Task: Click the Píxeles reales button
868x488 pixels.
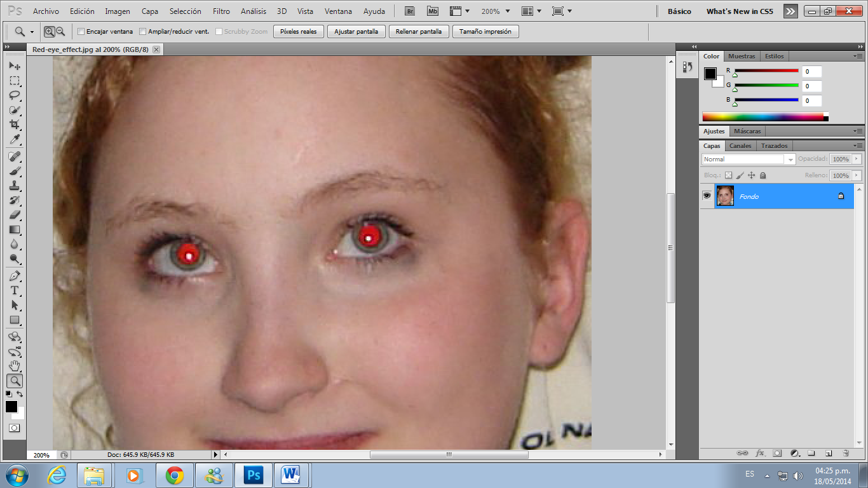Action: pyautogui.click(x=299, y=31)
